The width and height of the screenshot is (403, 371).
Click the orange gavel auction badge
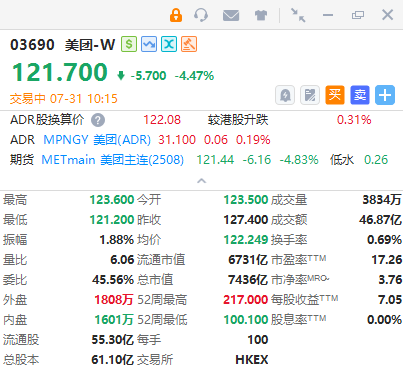[x=189, y=44]
